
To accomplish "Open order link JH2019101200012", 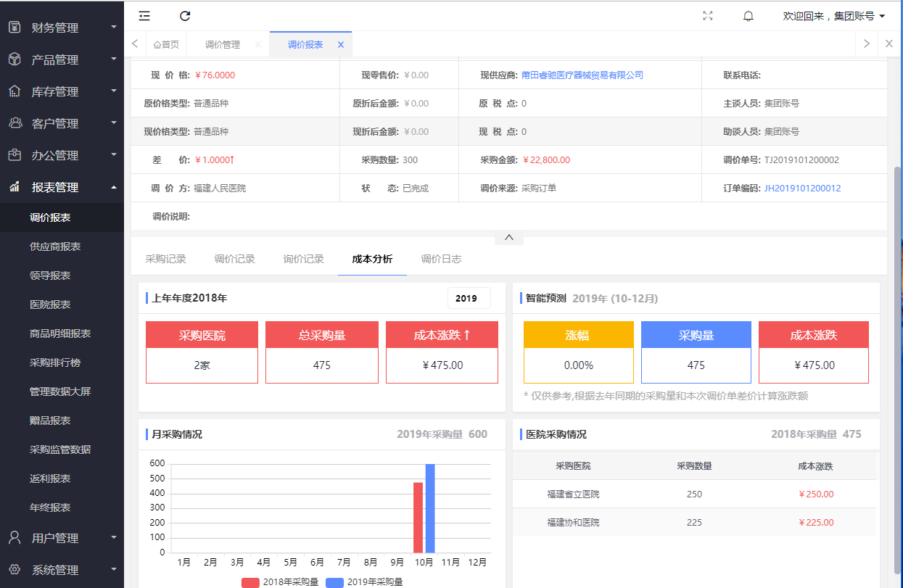I will (802, 189).
